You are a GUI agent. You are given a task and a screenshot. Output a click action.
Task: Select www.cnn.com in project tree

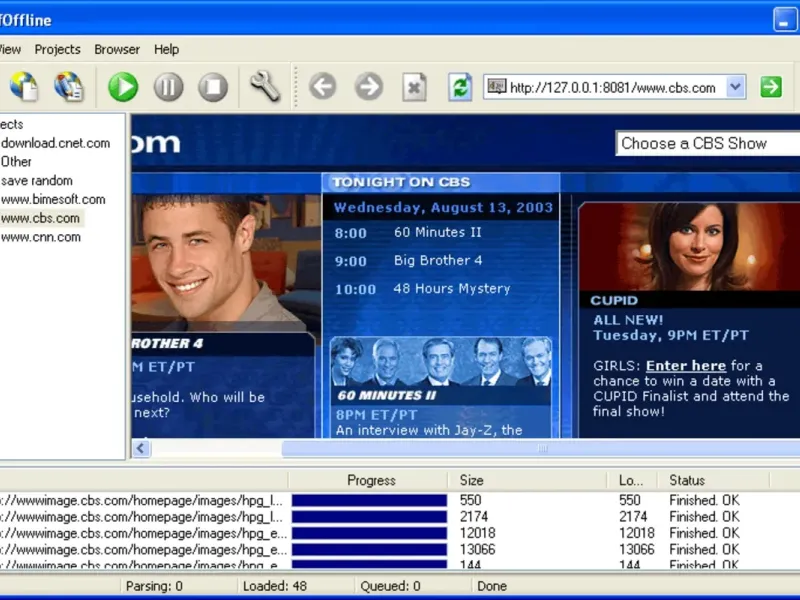[x=41, y=237]
